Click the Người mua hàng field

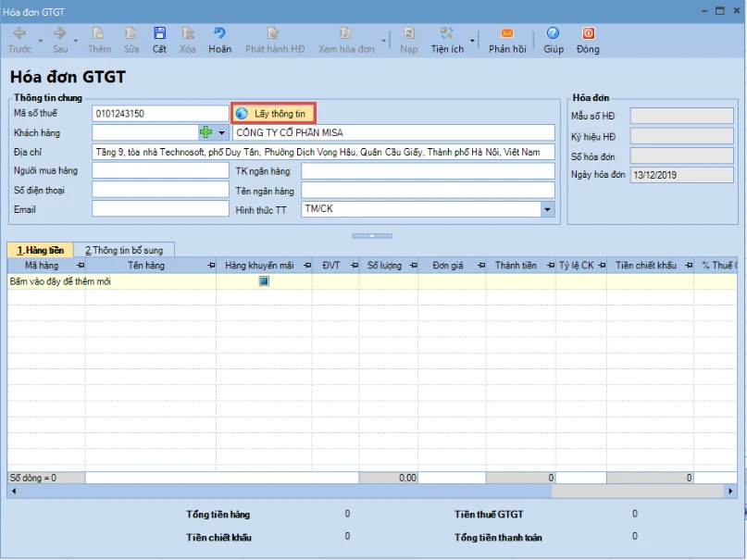pos(160,170)
